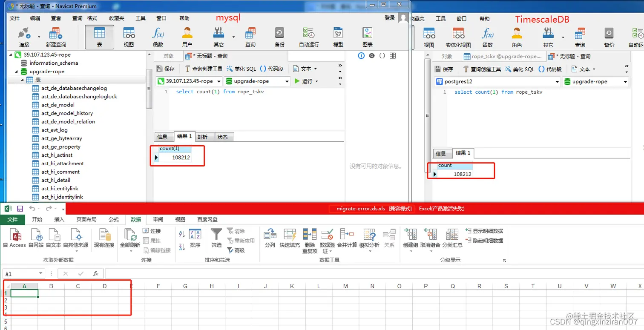The width and height of the screenshot is (644, 330).
Task: Open 角色 roles in TimescaleDB Navicat toolbar
Action: tap(517, 37)
